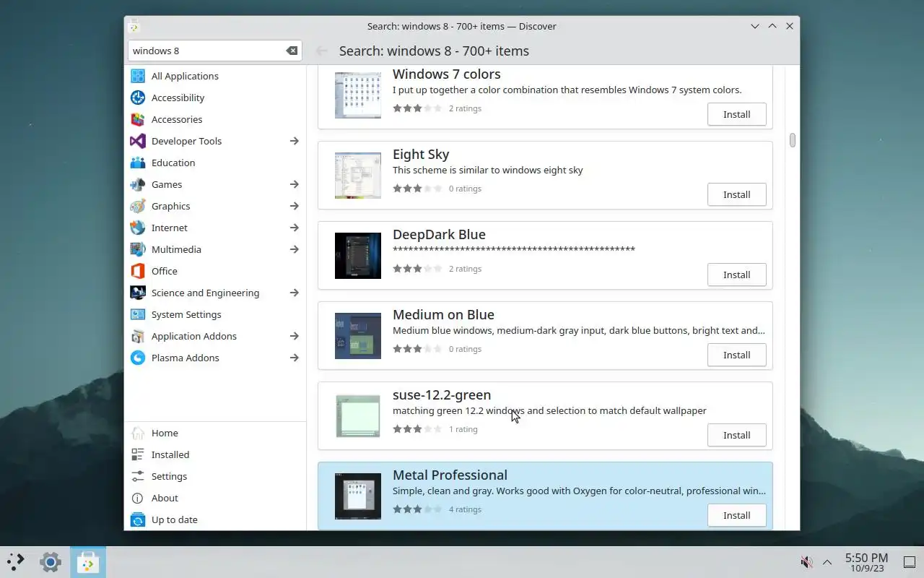Viewport: 924px width, 578px height.
Task: Install the DeepDark Blue scheme
Action: [x=736, y=275]
